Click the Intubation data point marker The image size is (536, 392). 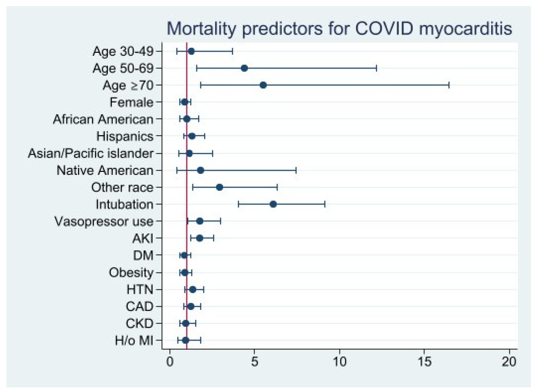(273, 204)
